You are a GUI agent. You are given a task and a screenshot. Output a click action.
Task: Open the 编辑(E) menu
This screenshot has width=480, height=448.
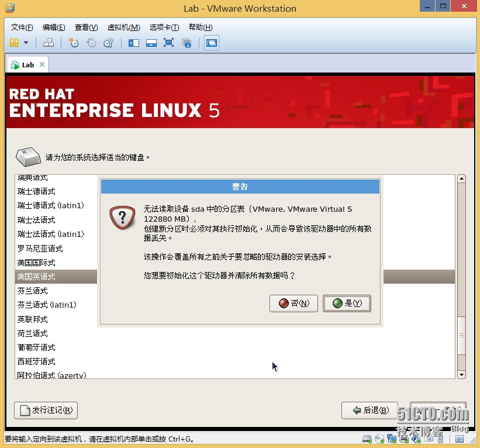coord(54,27)
